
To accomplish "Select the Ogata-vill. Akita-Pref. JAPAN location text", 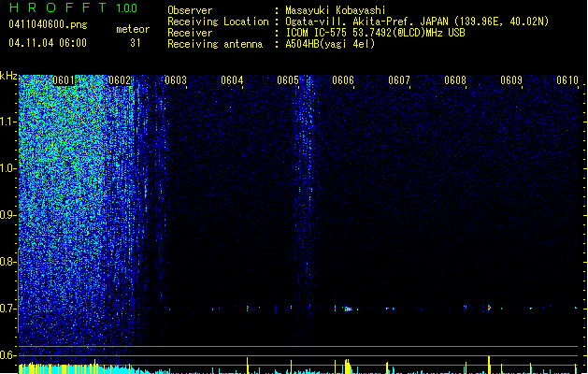I will click(417, 22).
